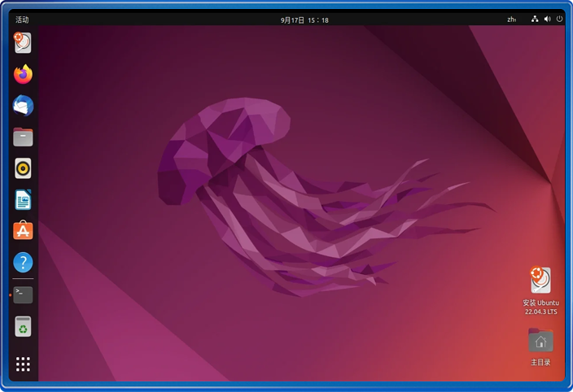This screenshot has width=573, height=392.
Task: Switch to the running Terminal
Action: 23,294
